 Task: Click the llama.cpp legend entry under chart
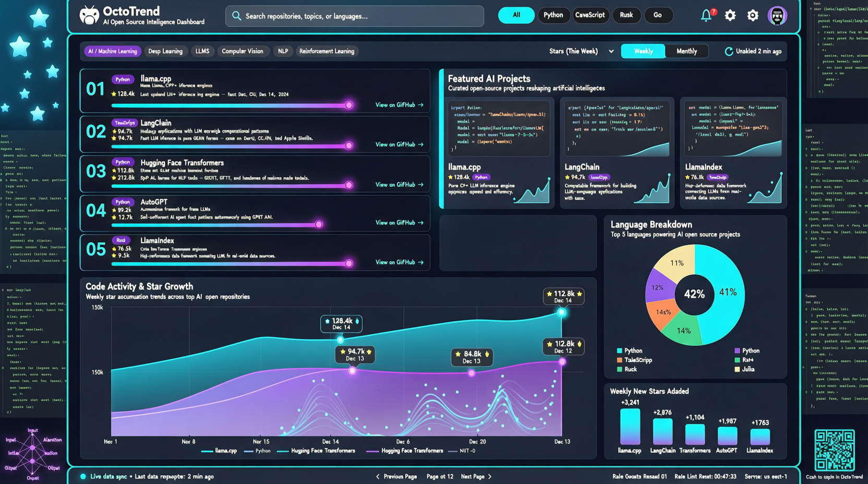pos(219,451)
